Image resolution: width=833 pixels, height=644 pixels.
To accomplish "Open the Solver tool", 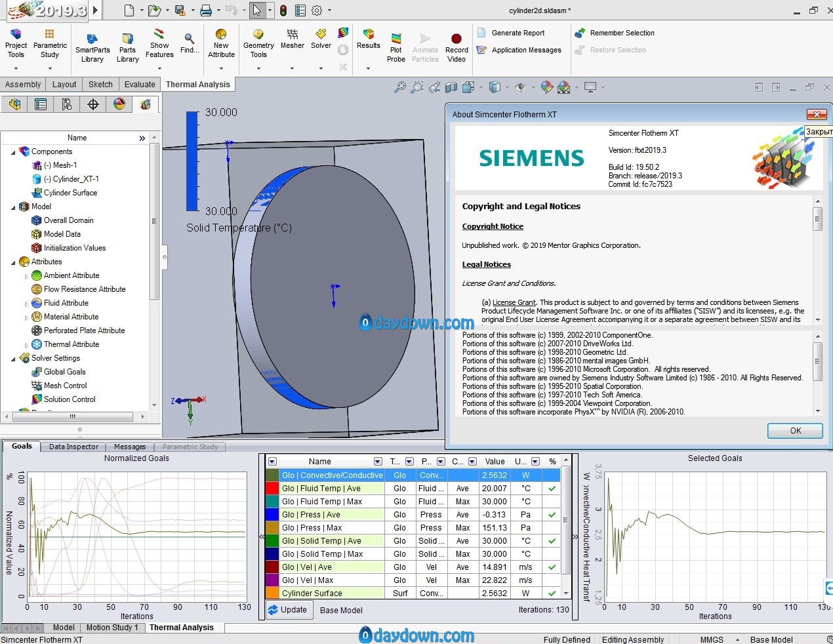I will click(x=321, y=35).
